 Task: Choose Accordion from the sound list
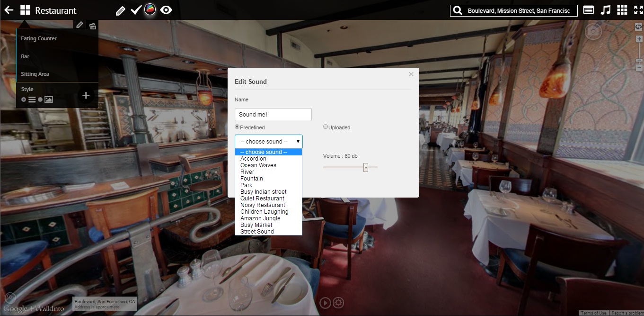(x=268, y=159)
